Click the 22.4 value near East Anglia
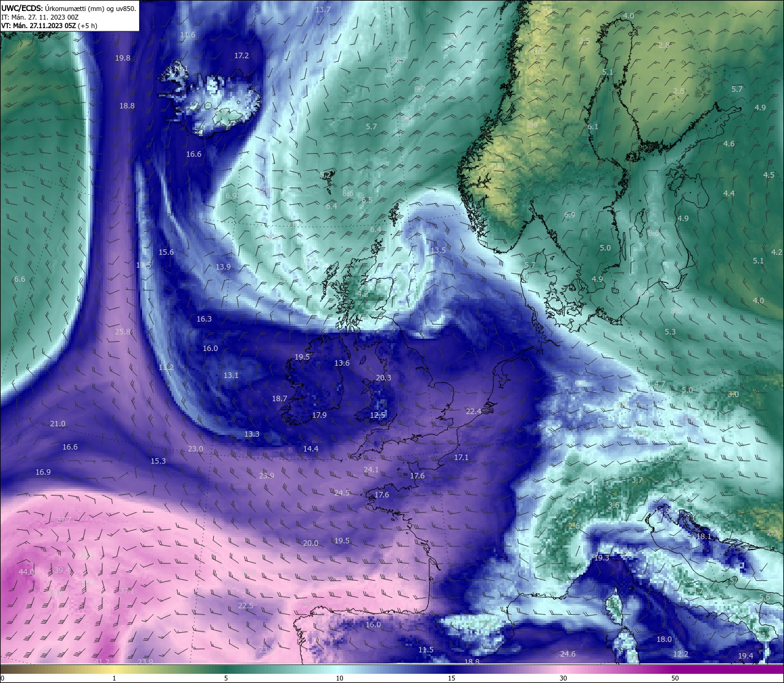Viewport: 784px width, 683px height. coord(473,412)
